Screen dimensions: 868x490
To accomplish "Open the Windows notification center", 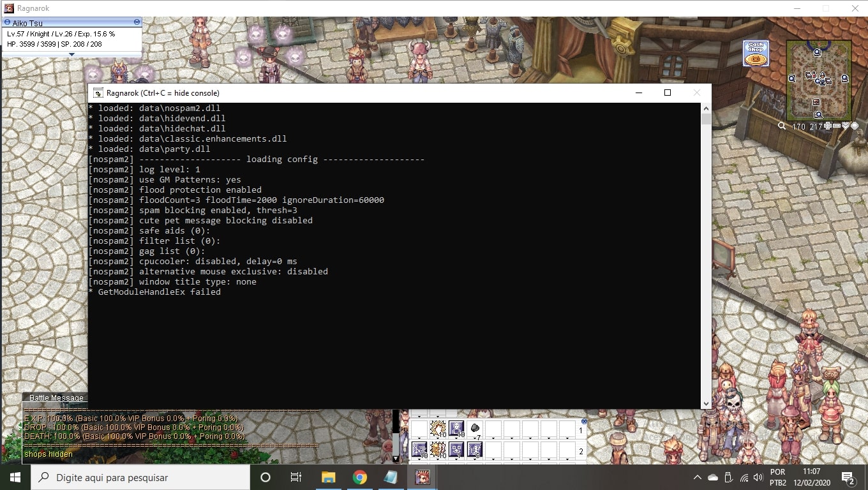I will [849, 478].
